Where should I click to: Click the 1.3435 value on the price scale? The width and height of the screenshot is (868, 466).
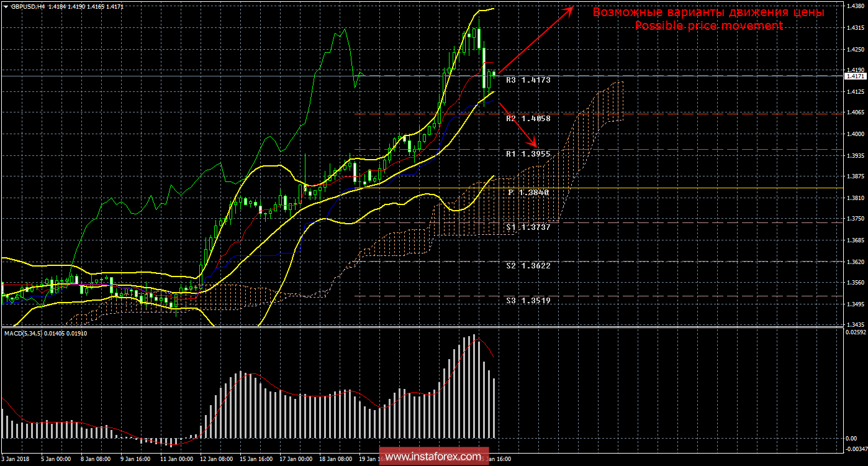[x=854, y=325]
